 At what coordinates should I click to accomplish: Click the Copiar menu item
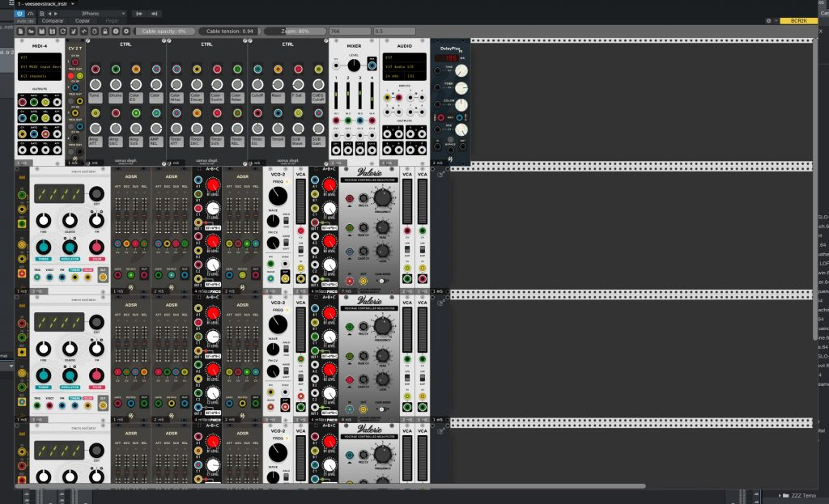point(83,20)
